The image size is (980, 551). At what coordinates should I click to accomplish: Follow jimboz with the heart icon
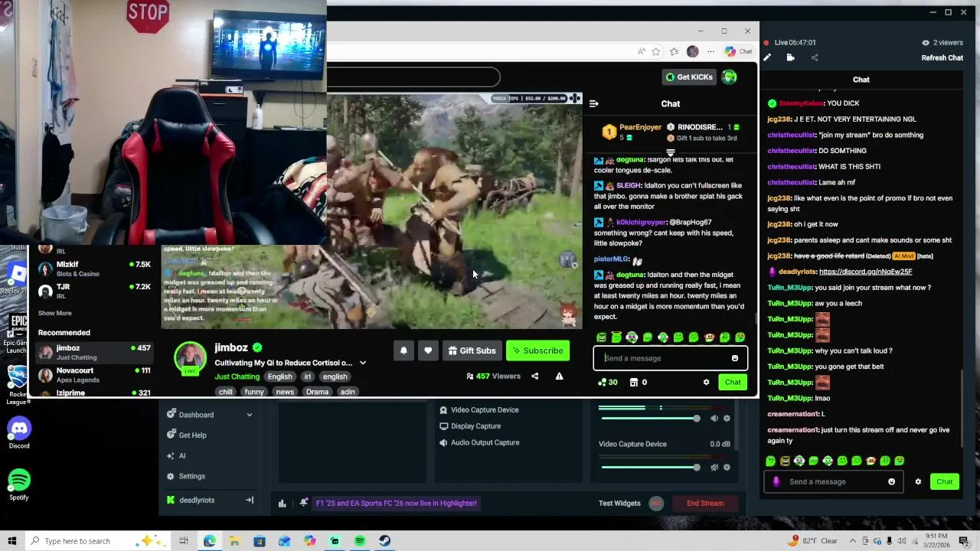pyautogui.click(x=428, y=350)
